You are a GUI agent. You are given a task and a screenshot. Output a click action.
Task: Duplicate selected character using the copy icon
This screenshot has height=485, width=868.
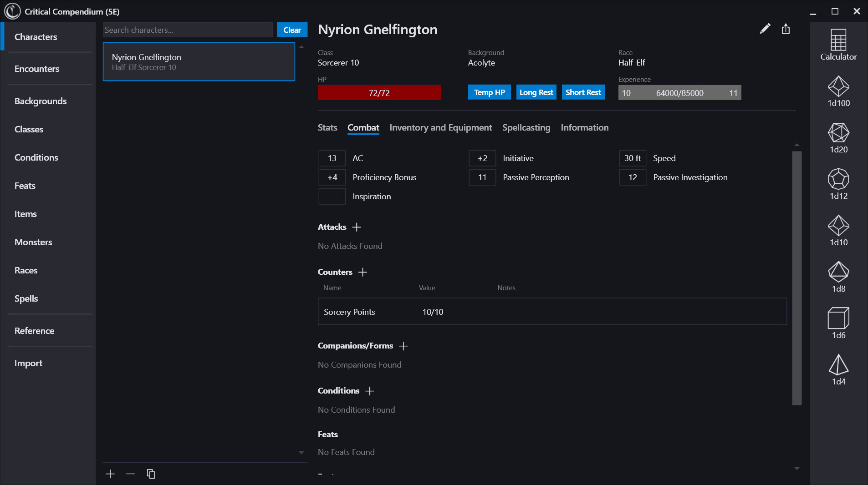click(x=151, y=474)
